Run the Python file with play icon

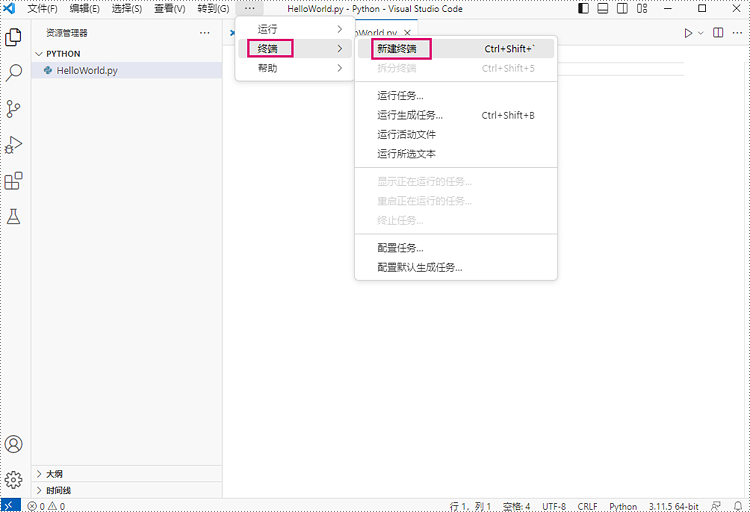688,33
